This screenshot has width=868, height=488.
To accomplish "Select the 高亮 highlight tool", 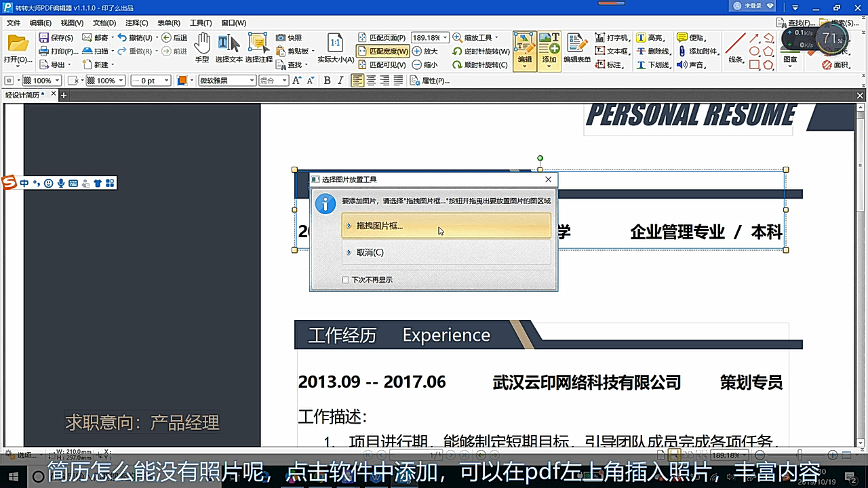I will [x=650, y=38].
